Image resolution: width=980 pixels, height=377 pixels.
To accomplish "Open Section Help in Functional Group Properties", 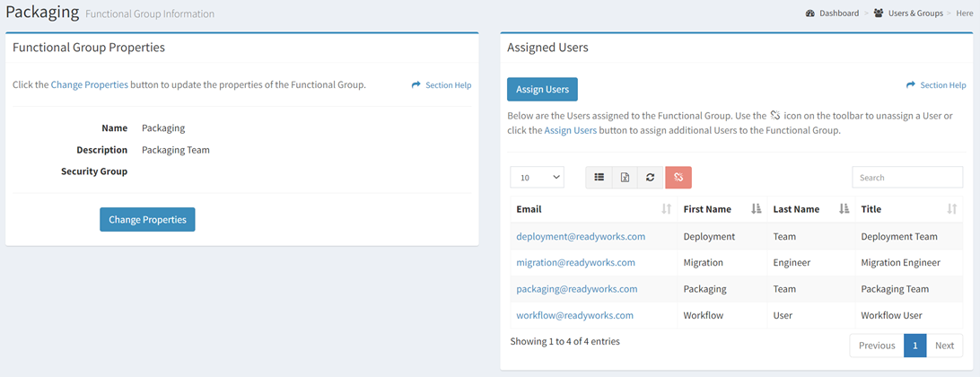I will [x=442, y=85].
